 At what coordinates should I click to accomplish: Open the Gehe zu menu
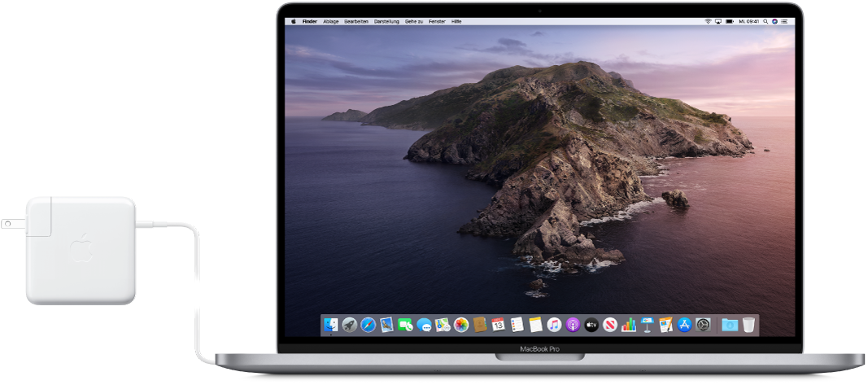tap(414, 21)
